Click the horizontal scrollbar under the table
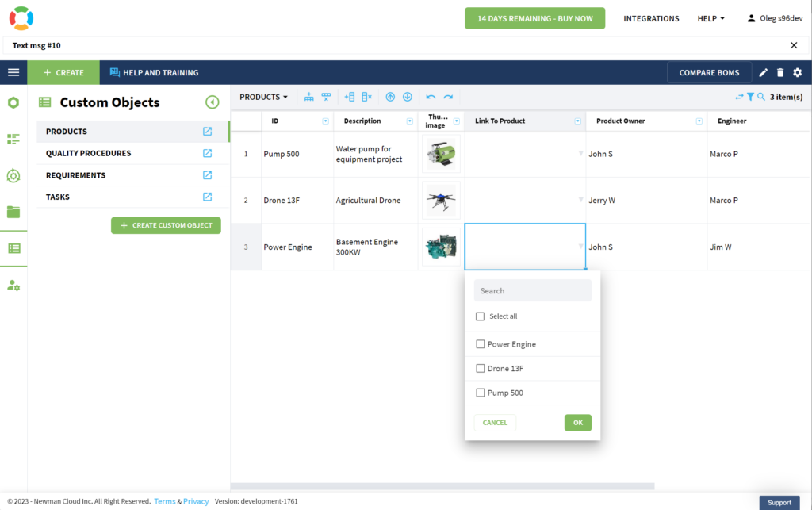 (x=442, y=486)
